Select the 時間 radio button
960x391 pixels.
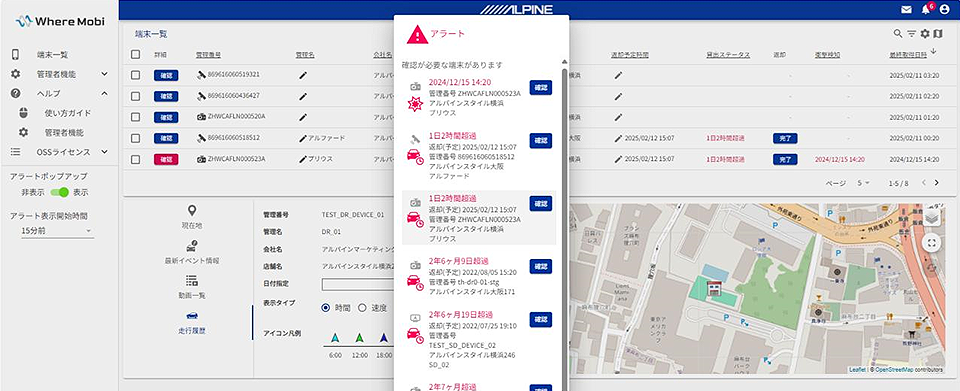point(326,308)
